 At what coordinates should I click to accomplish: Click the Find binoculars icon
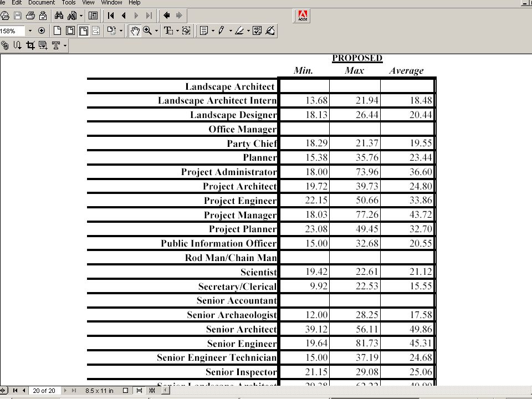(59, 16)
